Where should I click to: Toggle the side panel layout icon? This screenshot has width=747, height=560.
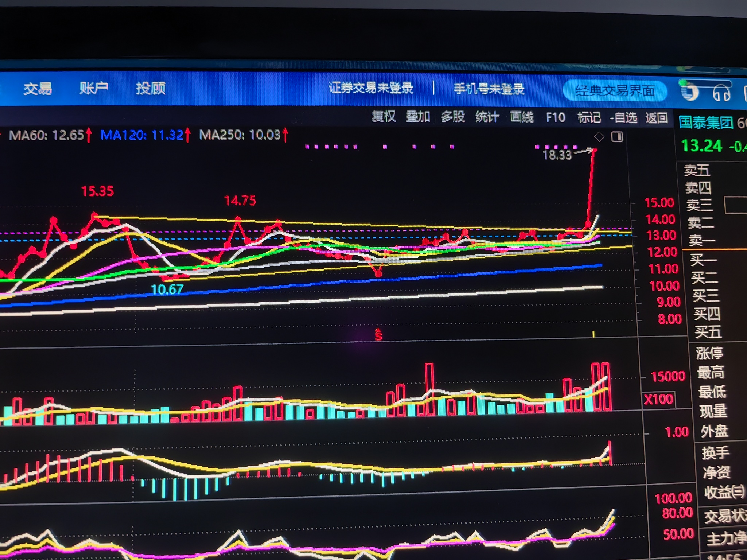(617, 137)
